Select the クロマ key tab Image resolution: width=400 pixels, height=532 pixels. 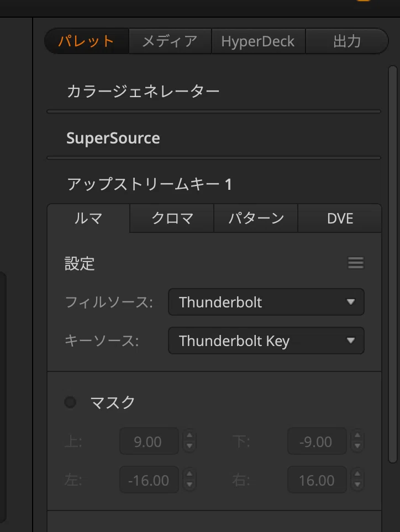click(172, 218)
